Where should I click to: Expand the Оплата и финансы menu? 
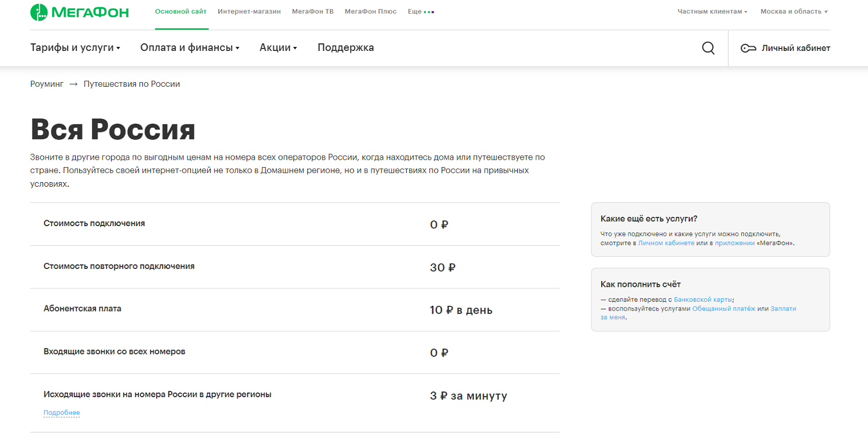point(190,48)
